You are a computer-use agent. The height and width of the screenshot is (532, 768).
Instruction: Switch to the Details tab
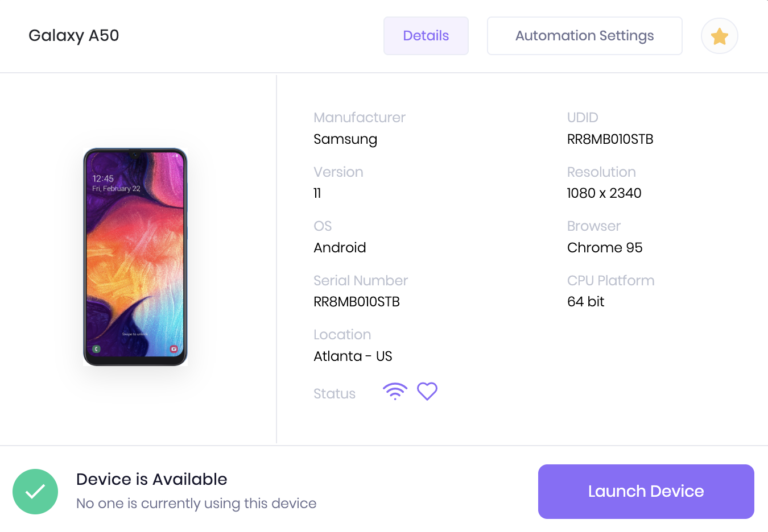click(x=426, y=36)
